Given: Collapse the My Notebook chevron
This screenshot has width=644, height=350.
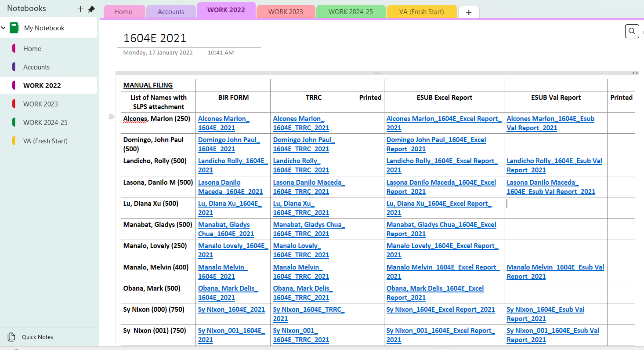Looking at the screenshot, I should point(4,28).
